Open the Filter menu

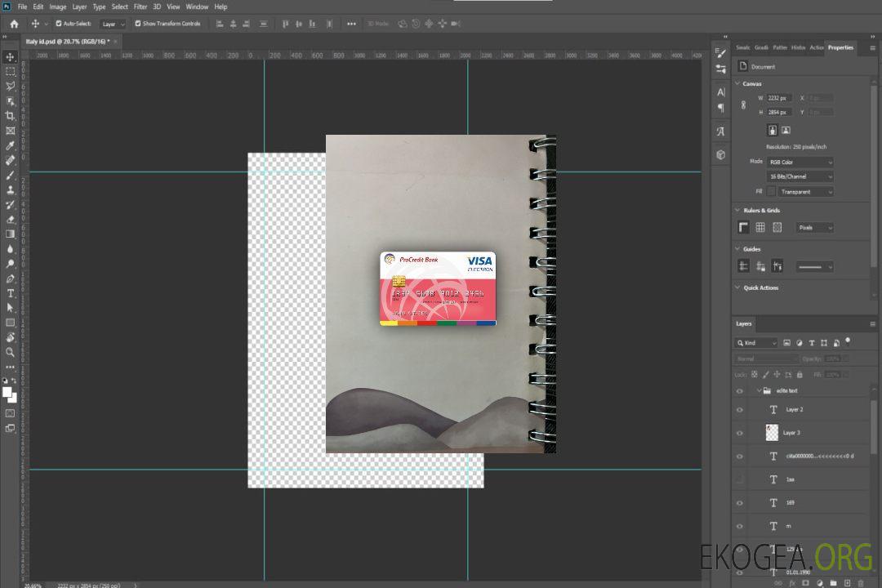click(x=140, y=7)
